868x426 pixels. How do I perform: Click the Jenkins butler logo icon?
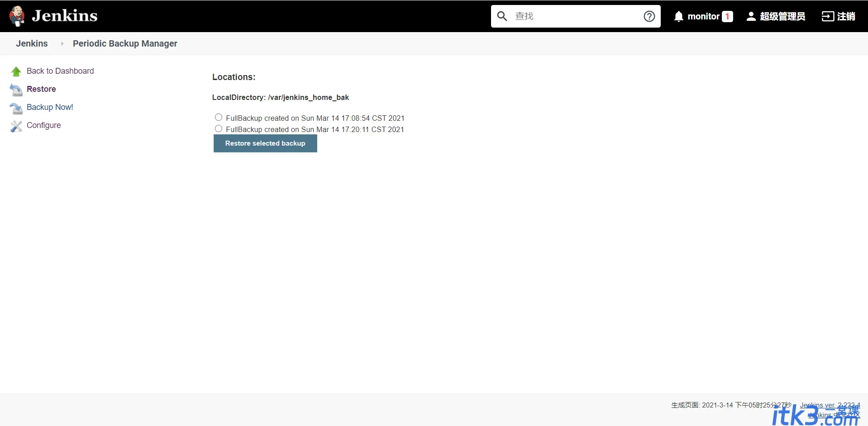click(17, 16)
